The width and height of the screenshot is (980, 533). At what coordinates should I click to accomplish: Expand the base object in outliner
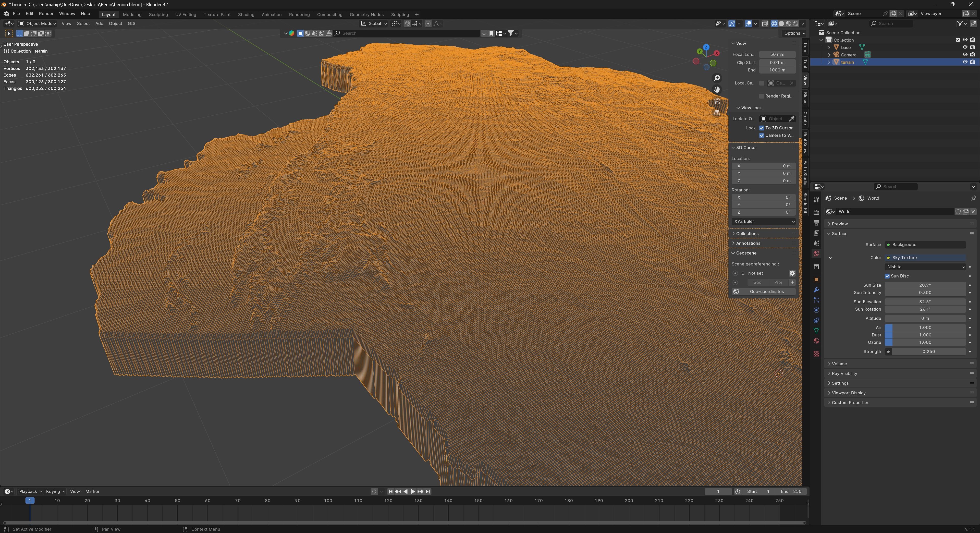829,47
